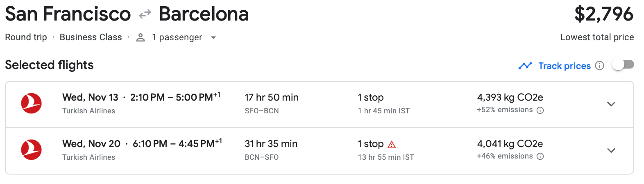Expand the Wed, Nov 20 flight details
The image size is (644, 184).
[611, 151]
